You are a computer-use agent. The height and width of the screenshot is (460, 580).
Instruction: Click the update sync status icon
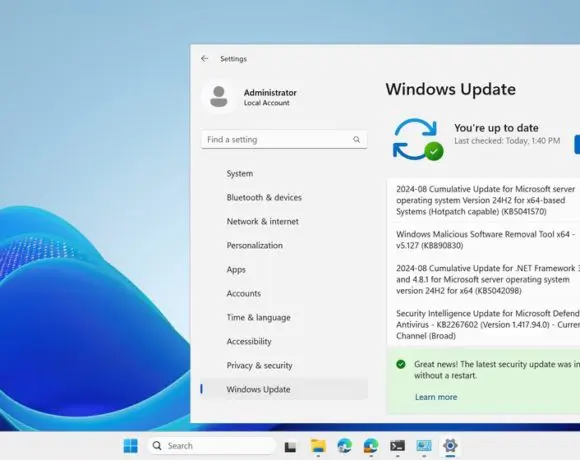point(418,139)
